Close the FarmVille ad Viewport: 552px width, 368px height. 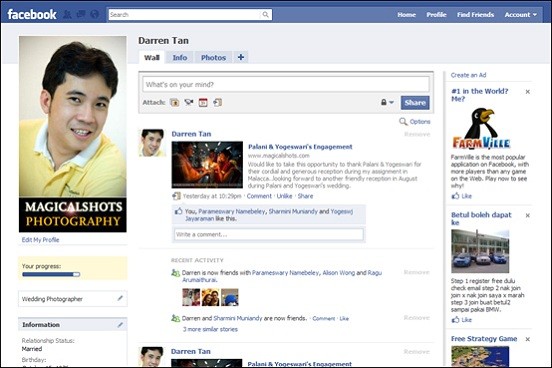pyautogui.click(x=527, y=92)
